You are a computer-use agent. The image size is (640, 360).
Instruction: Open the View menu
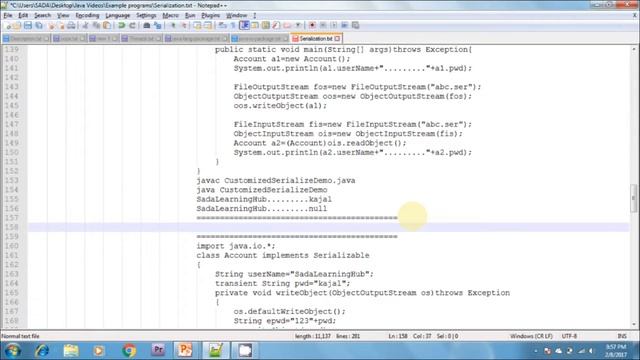pyautogui.click(x=63, y=16)
